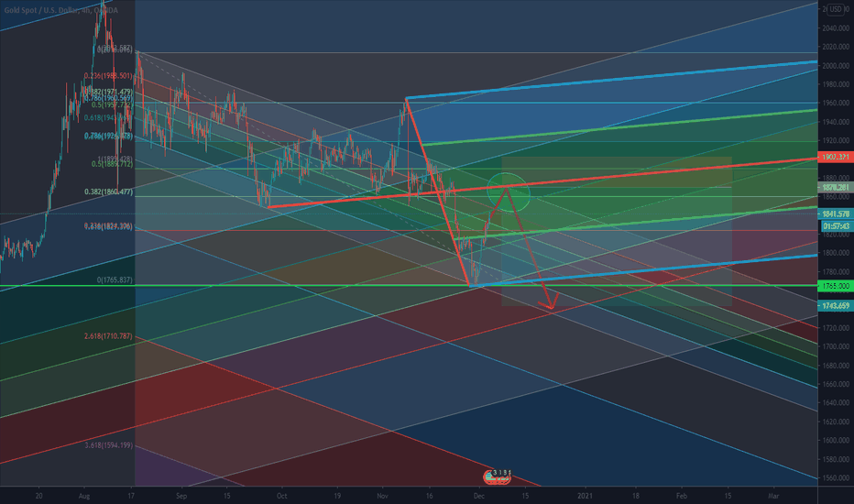Select the 0.5(1889.712) Fibonacci level label
854x504 pixels.
click(112, 164)
